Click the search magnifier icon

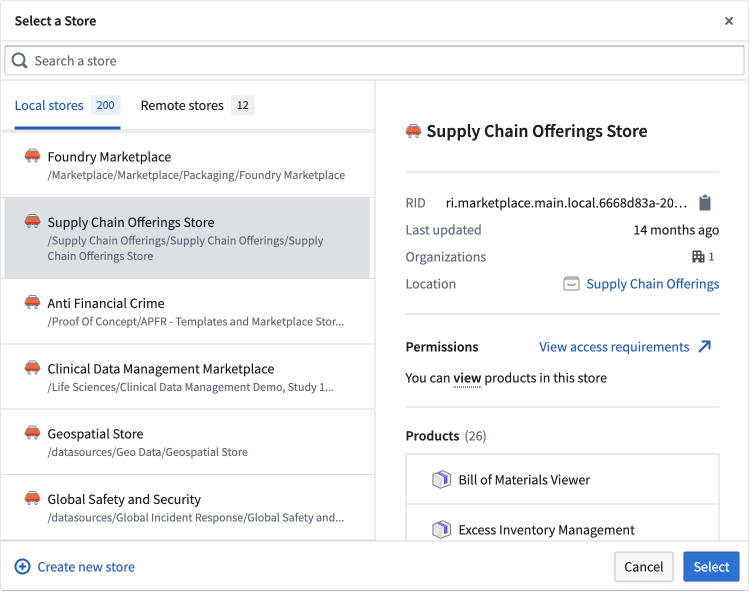[x=19, y=61]
